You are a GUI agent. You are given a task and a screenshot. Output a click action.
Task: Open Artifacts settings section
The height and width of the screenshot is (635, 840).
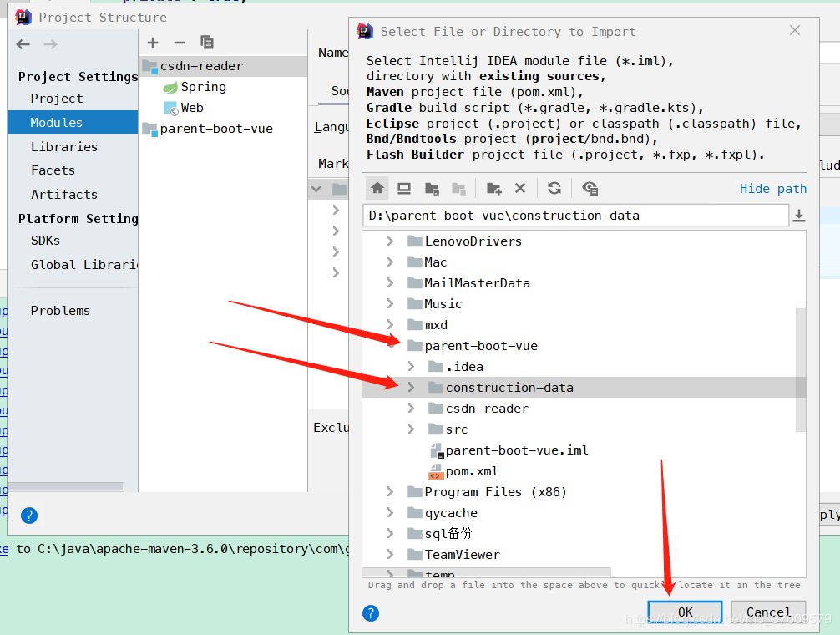(63, 195)
